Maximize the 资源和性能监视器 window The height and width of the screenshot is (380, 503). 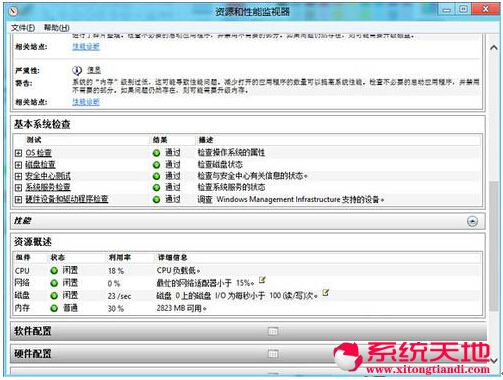coord(463,9)
